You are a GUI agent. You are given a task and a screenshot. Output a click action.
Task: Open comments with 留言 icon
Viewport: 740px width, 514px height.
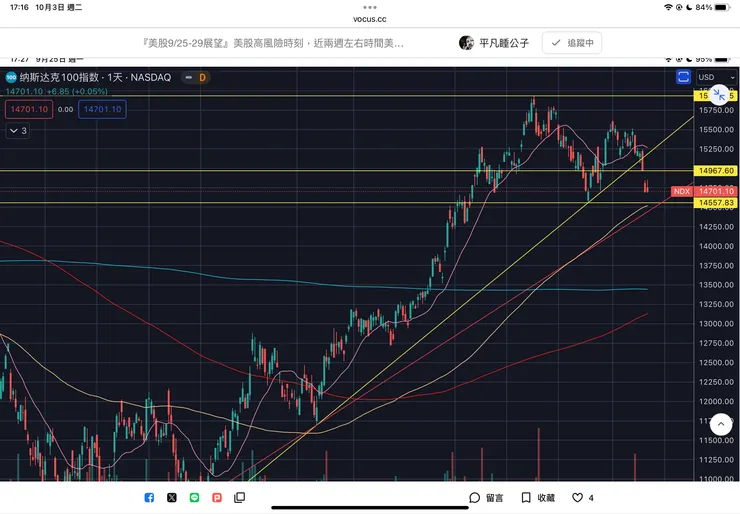point(486,497)
